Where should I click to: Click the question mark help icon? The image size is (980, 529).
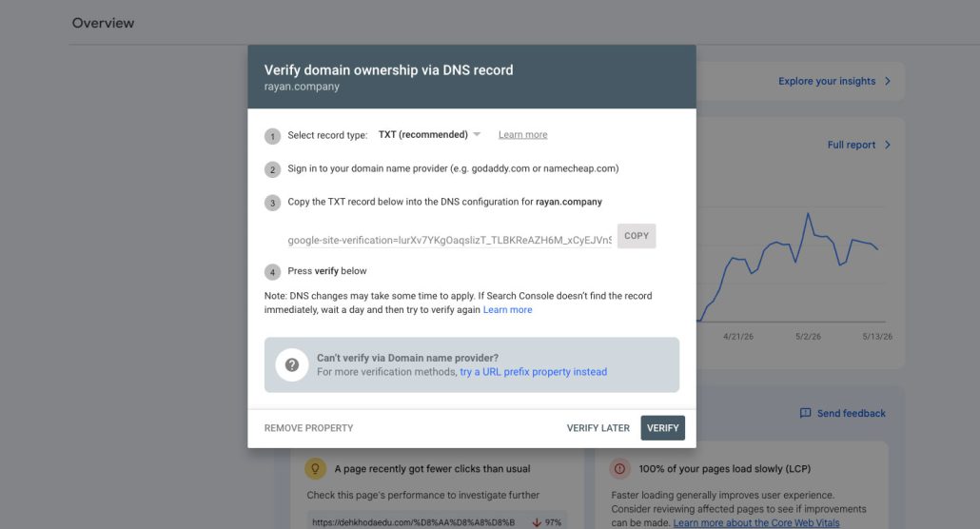tap(292, 364)
